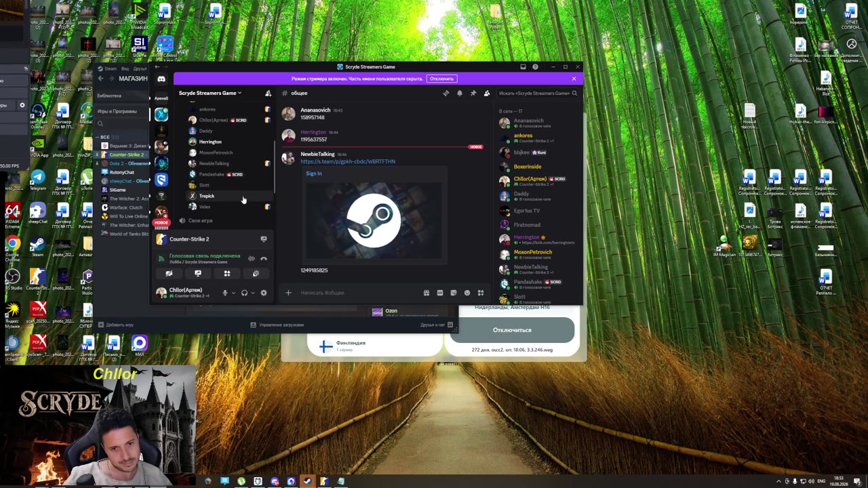Open the emoji picker

tap(467, 293)
